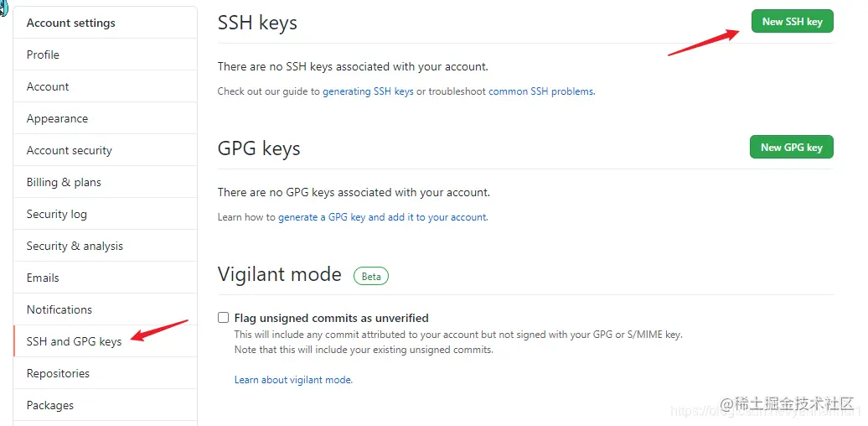Open the Profile settings page

[43, 55]
